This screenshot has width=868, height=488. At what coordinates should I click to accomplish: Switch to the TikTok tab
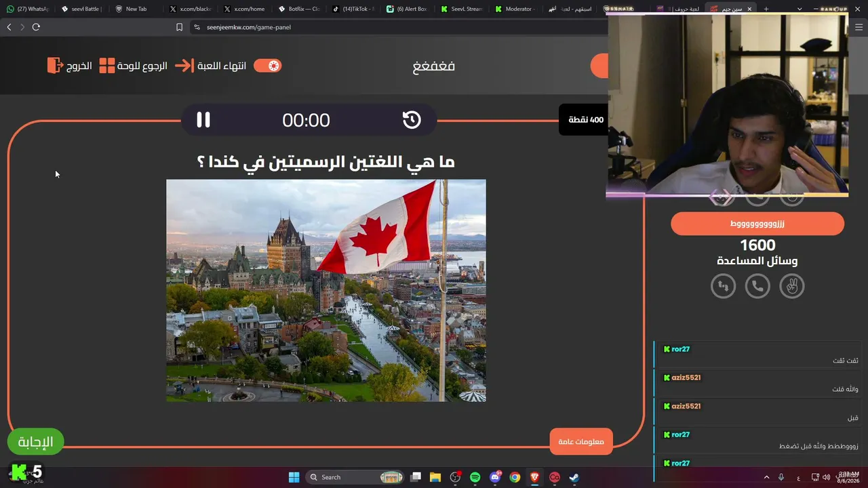(353, 9)
